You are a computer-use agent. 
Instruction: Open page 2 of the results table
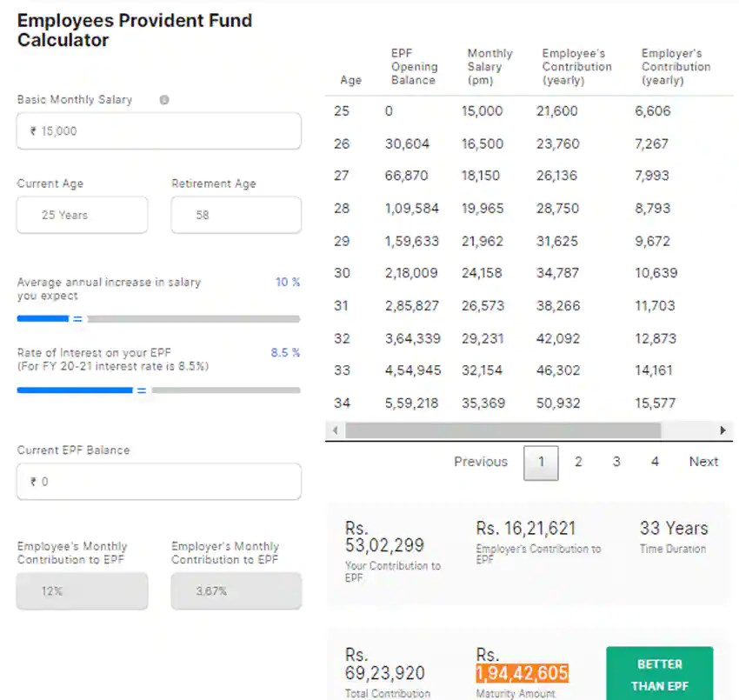click(x=578, y=462)
